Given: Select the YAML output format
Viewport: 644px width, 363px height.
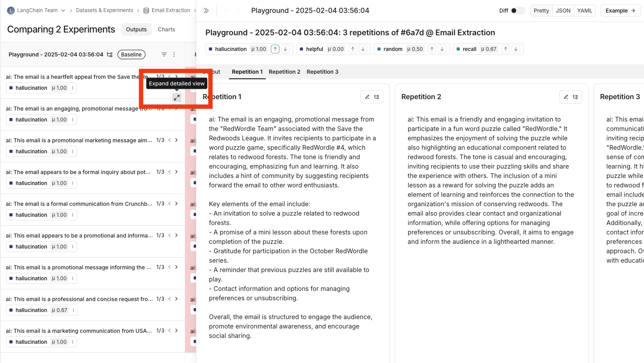Looking at the screenshot, I should (x=584, y=11).
